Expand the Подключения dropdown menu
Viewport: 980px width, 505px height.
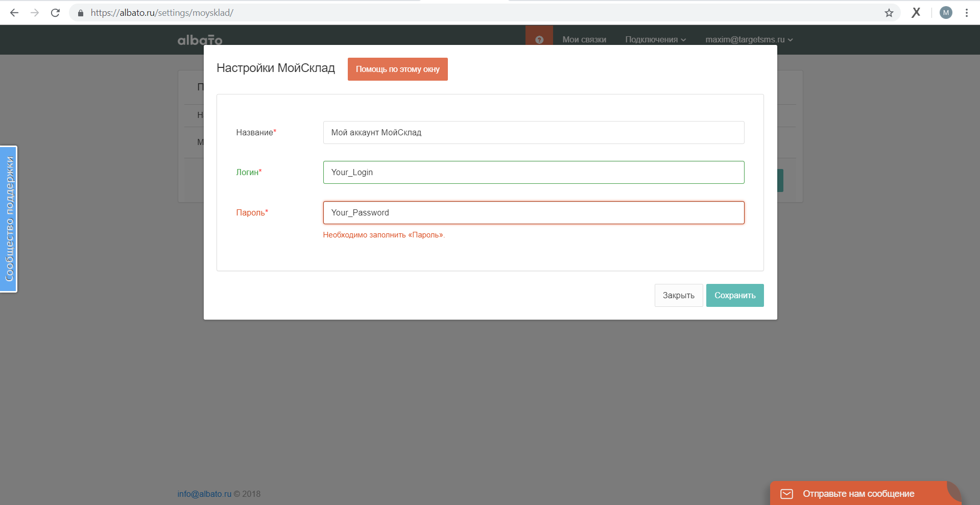point(656,40)
